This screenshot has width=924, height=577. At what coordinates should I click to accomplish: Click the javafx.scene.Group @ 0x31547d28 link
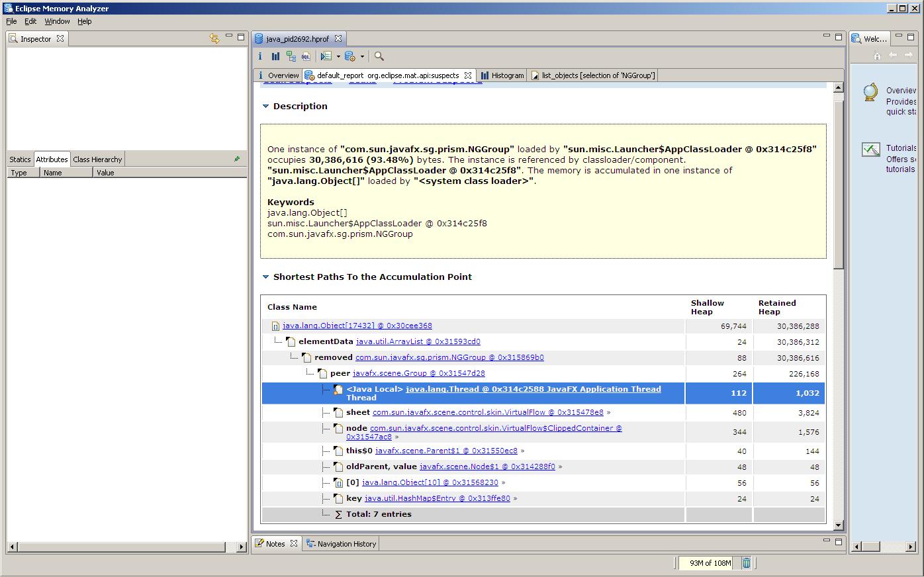click(418, 373)
